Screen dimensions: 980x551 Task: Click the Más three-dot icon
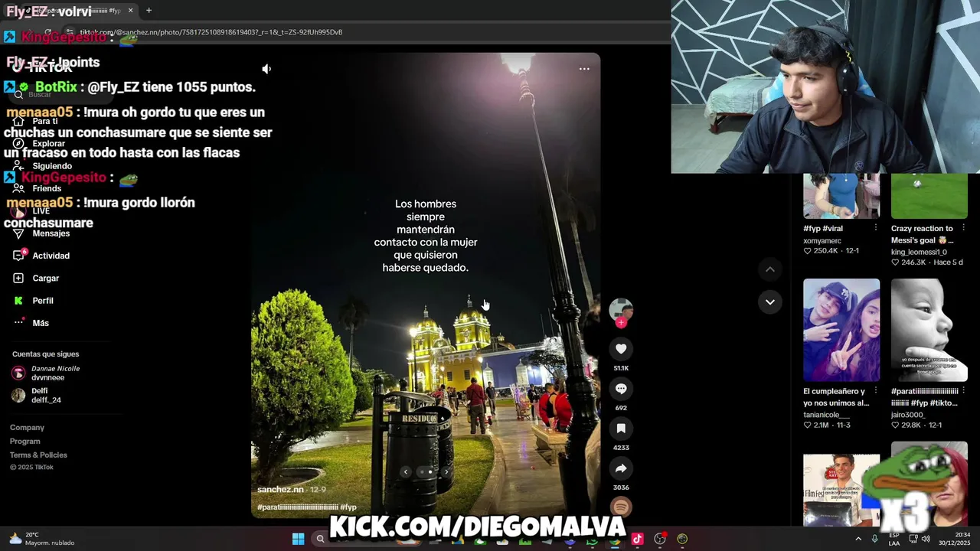[18, 322]
